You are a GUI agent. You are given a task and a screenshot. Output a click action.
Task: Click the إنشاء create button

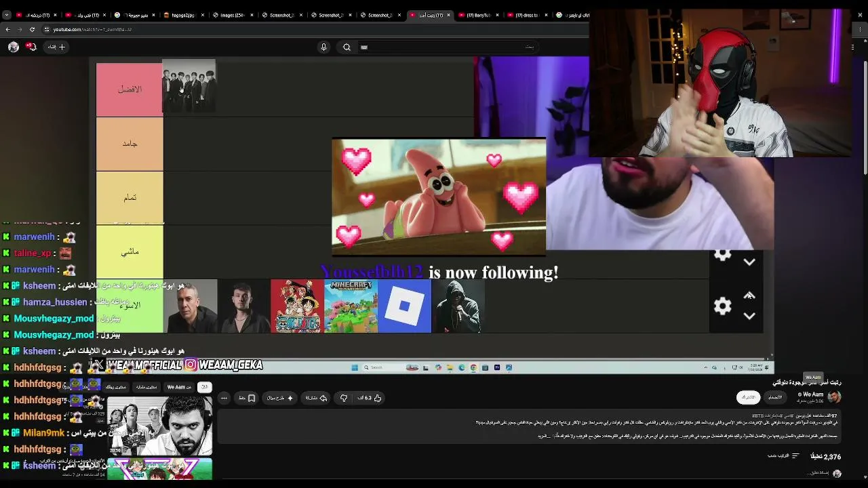coord(56,47)
